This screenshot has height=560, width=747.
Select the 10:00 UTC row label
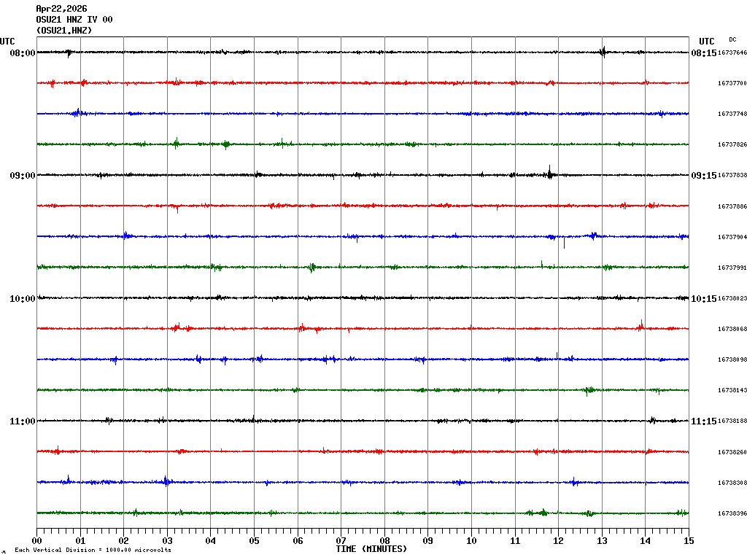[23, 299]
